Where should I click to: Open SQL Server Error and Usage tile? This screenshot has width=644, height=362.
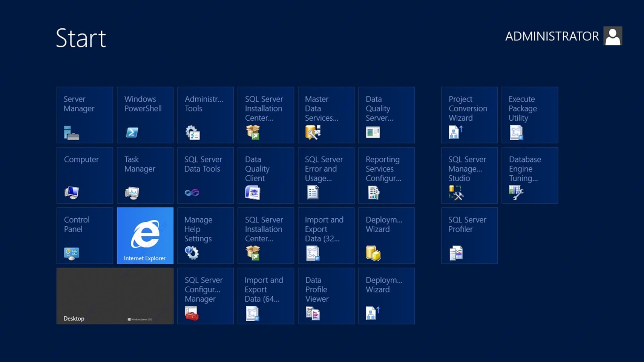[326, 175]
